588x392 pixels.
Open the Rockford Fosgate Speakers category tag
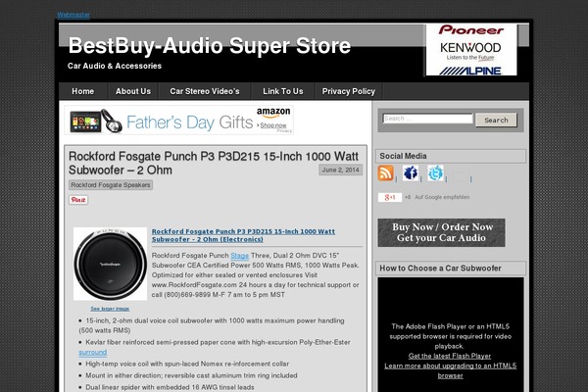pos(111,185)
